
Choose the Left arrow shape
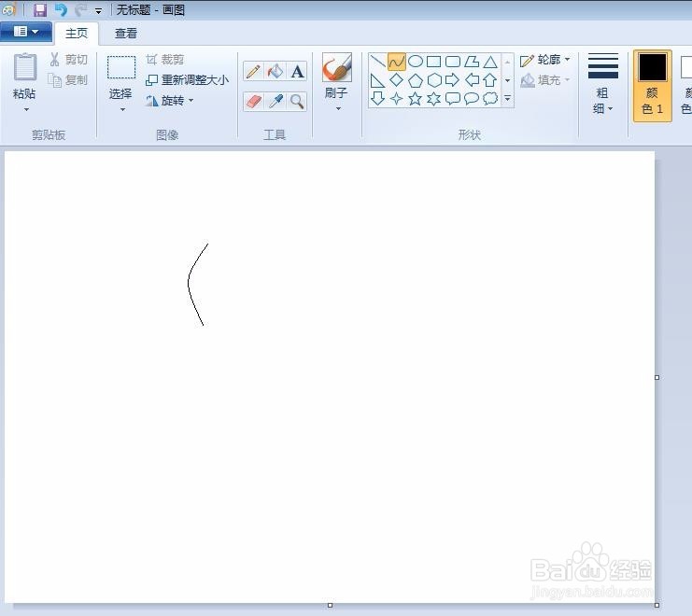(472, 80)
